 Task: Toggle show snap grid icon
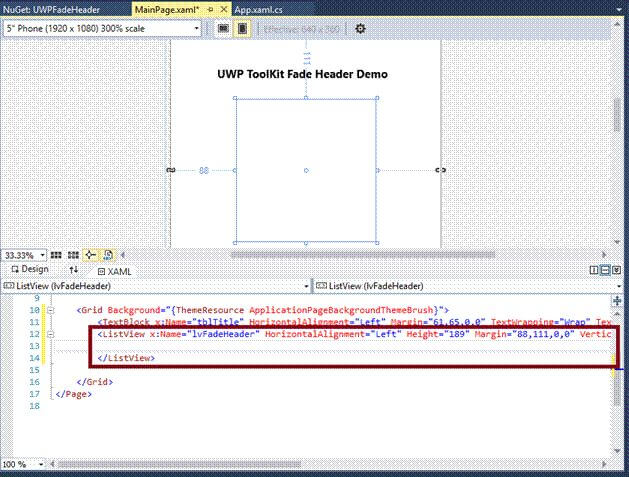point(56,255)
